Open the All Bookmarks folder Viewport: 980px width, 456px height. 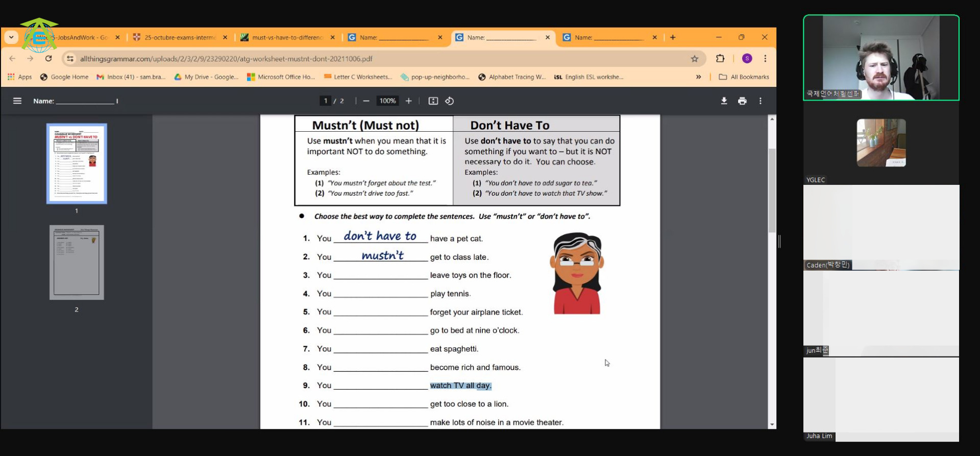point(744,77)
